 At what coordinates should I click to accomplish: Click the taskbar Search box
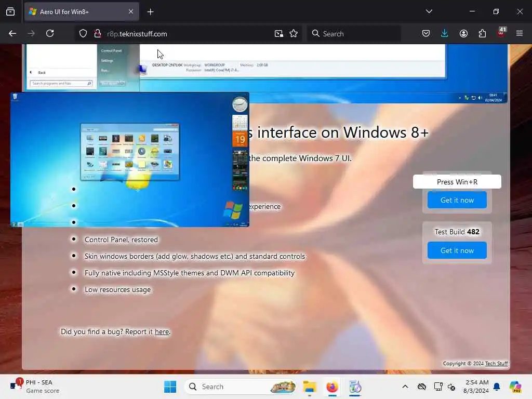pyautogui.click(x=240, y=387)
